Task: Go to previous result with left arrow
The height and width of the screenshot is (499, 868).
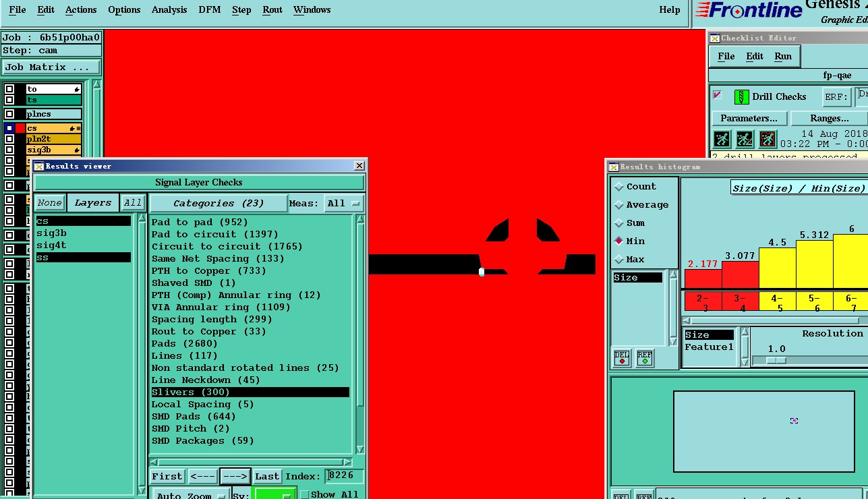Action: pyautogui.click(x=202, y=477)
